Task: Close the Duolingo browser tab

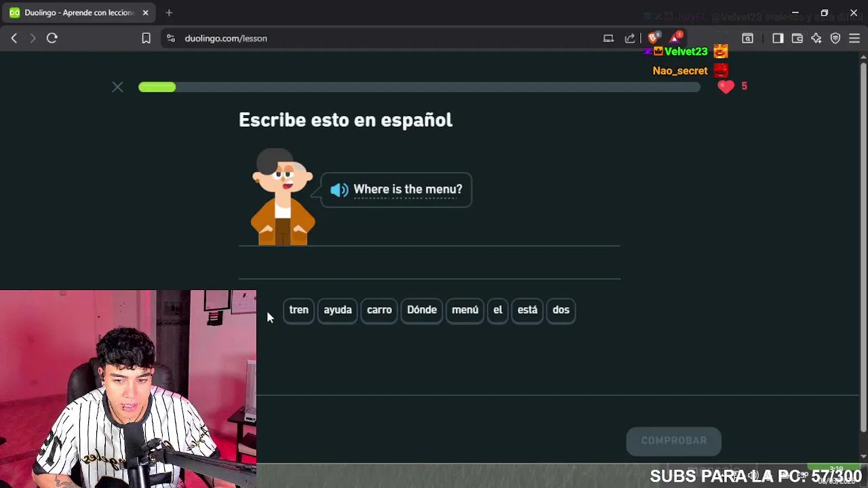Action: click(145, 12)
